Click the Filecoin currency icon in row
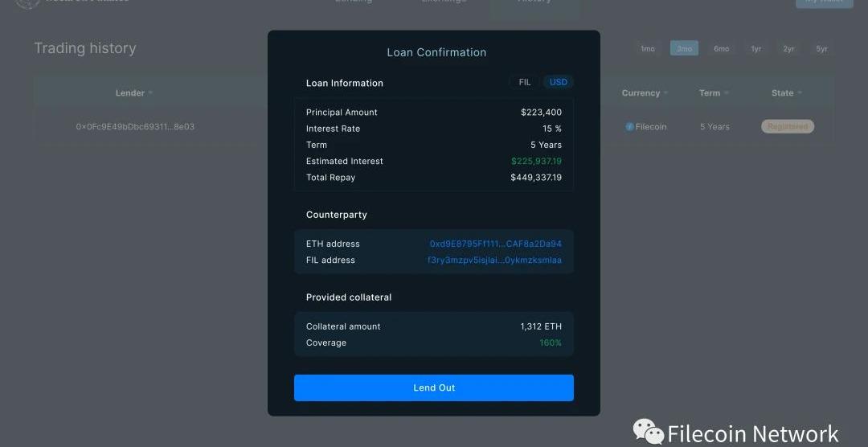Image resolution: width=868 pixels, height=447 pixels. (629, 127)
